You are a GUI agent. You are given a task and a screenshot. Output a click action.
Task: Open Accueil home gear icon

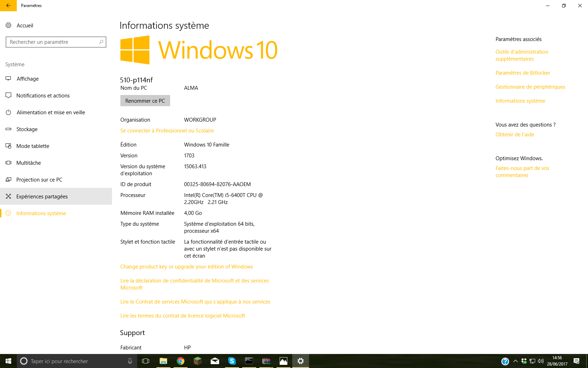[8, 25]
